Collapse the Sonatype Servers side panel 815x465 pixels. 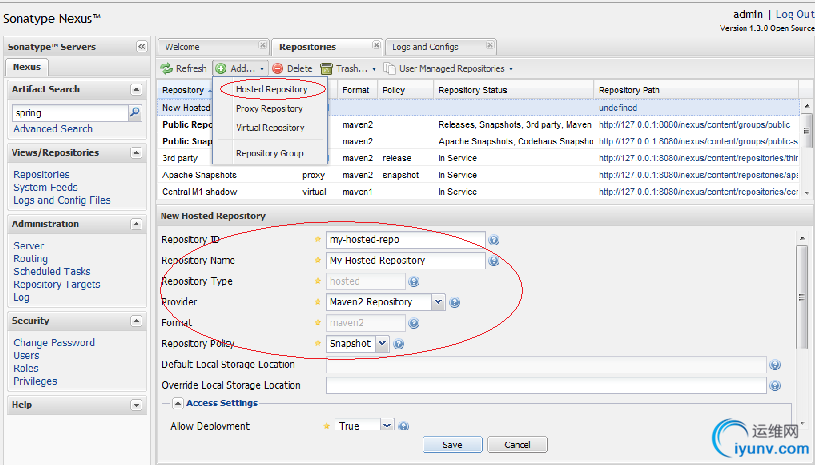click(141, 47)
